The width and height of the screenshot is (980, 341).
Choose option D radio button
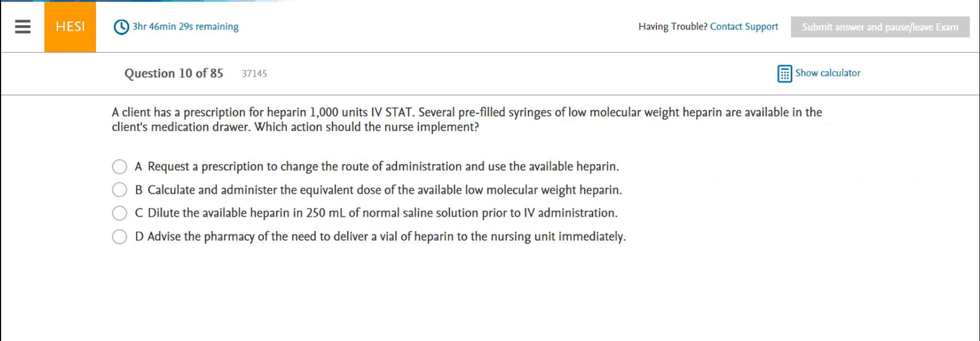[119, 236]
